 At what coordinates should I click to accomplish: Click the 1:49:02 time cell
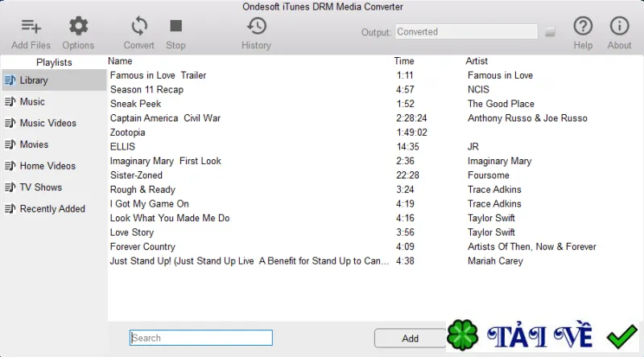coord(411,133)
